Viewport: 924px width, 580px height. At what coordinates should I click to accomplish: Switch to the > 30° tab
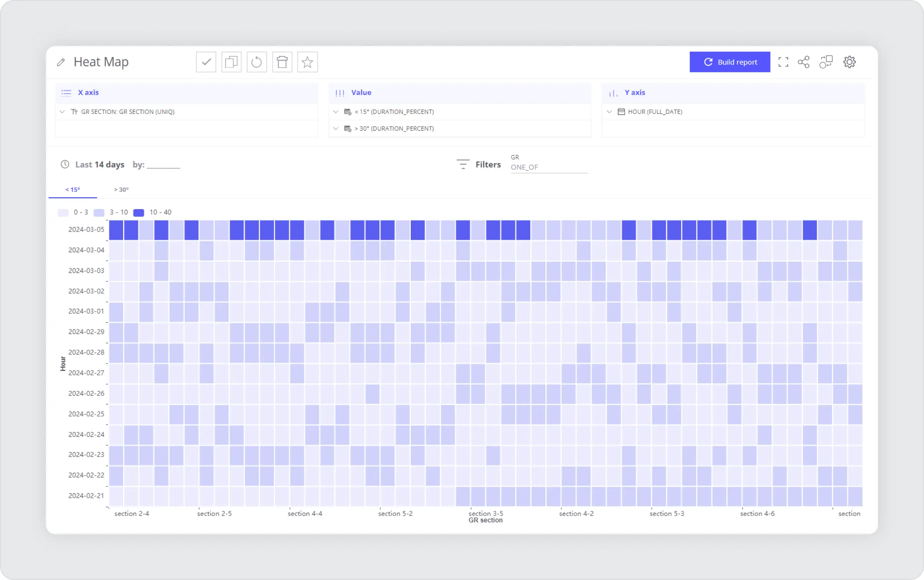[x=121, y=189]
